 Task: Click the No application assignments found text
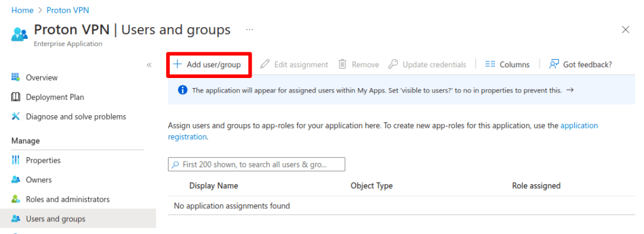point(231,206)
